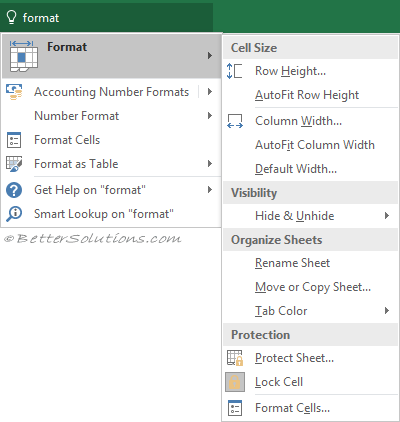This screenshot has height=422, width=400.
Task: Click the Column Width icon
Action: coord(235,121)
